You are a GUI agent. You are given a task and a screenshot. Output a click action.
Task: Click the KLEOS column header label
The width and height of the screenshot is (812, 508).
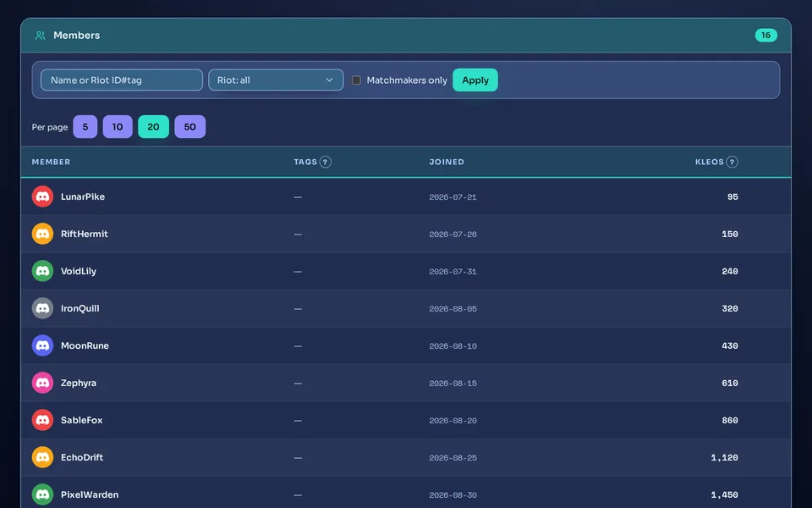pyautogui.click(x=710, y=162)
